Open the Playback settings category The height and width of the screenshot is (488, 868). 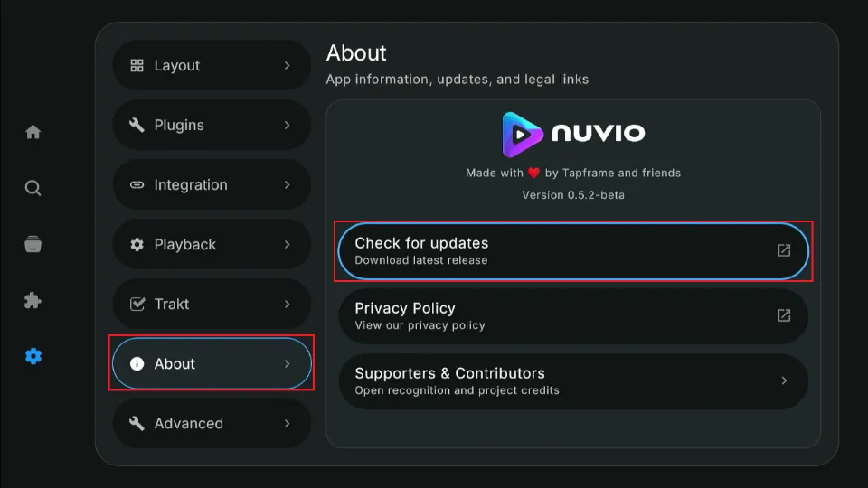coord(212,245)
